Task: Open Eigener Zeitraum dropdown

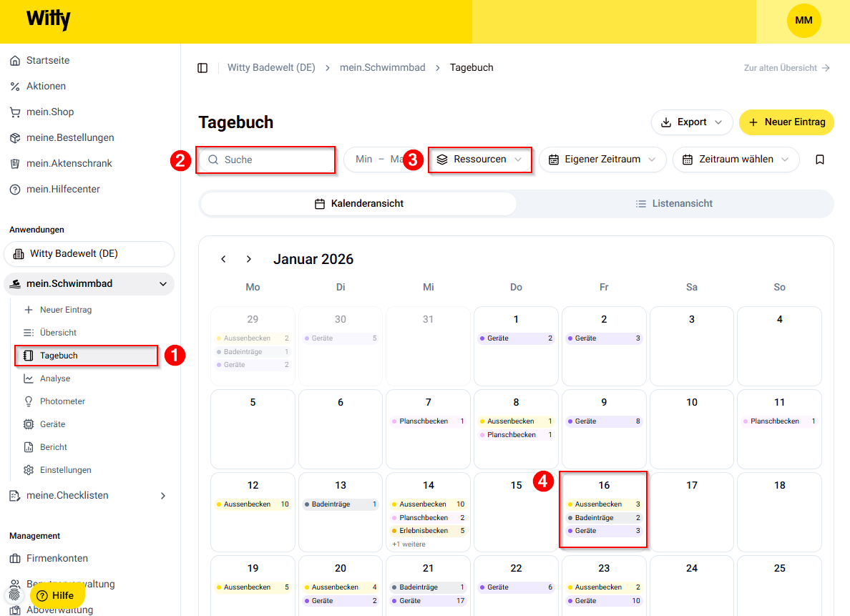Action: pyautogui.click(x=602, y=160)
